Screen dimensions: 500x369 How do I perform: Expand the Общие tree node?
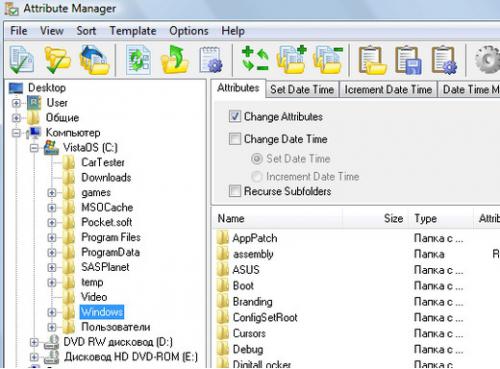click(16, 118)
